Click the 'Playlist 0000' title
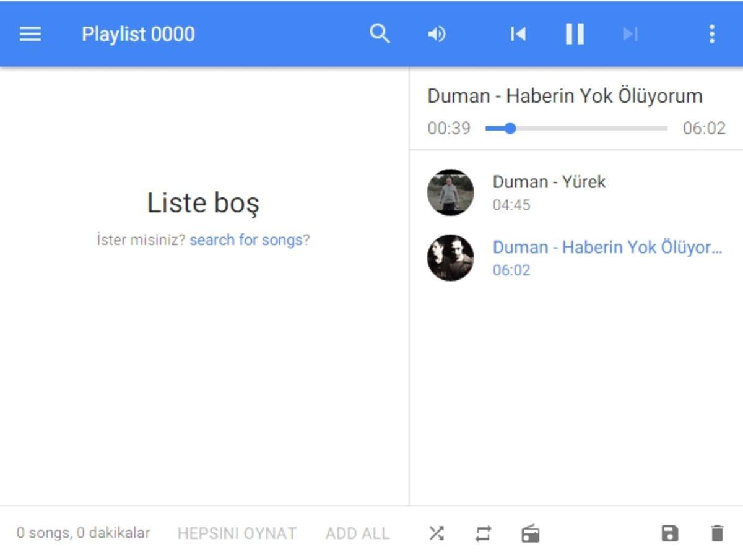The image size is (743, 560). tap(138, 34)
